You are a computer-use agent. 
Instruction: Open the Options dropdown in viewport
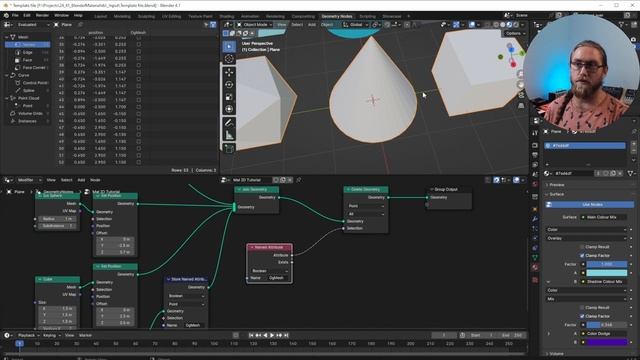(515, 33)
